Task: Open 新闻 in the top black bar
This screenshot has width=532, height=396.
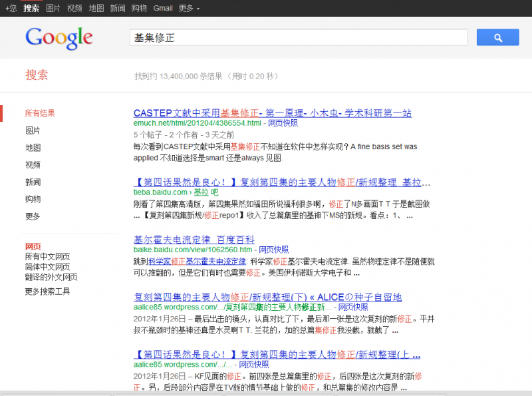Action: point(118,8)
